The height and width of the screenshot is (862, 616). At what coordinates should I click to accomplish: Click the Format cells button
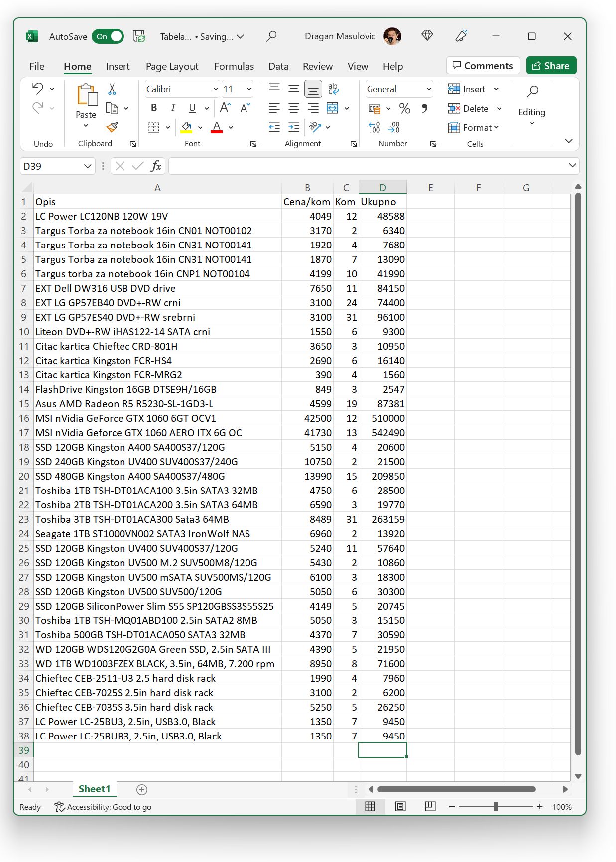pos(474,127)
